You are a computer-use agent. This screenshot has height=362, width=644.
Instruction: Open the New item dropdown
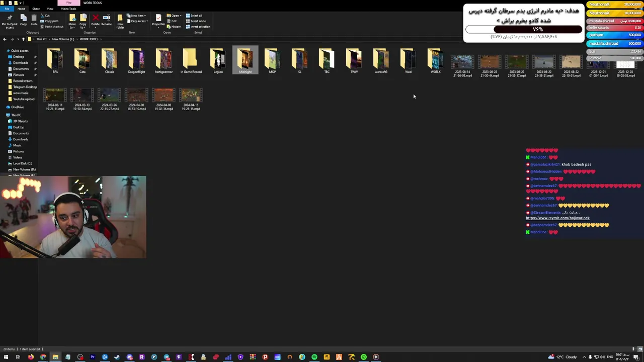point(136,16)
